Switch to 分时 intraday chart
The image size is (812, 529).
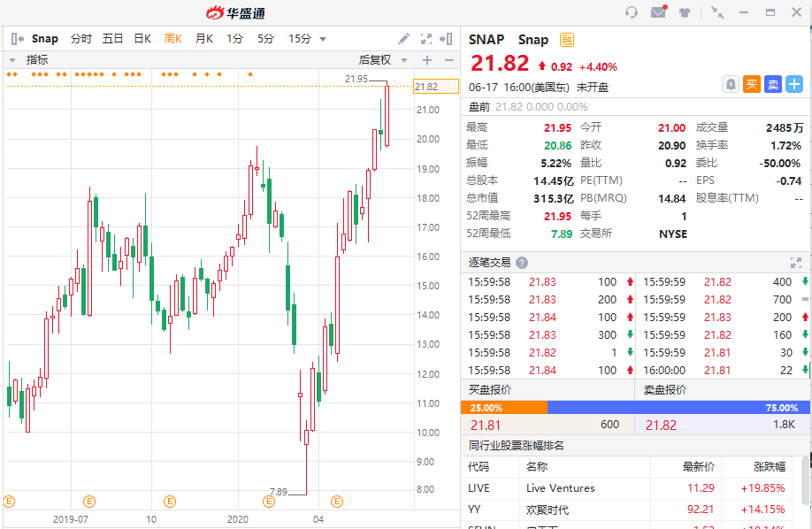[x=81, y=39]
